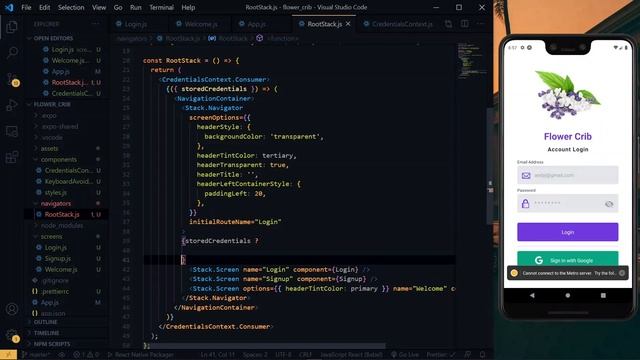The width and height of the screenshot is (640, 360).
Task: Open the Search view in the activity bar
Action: 12,52
